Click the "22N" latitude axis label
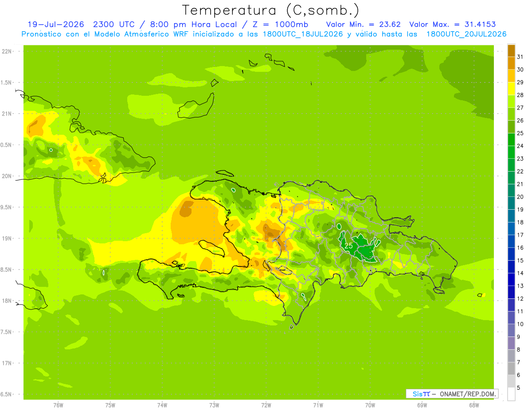The width and height of the screenshot is (532, 411). [6, 51]
